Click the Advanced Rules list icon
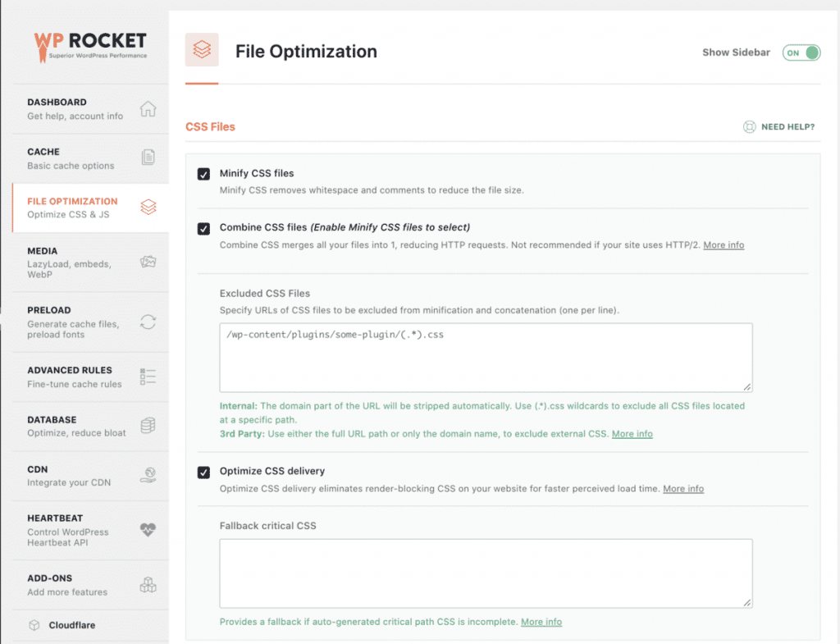This screenshot has width=840, height=644. pos(148,376)
